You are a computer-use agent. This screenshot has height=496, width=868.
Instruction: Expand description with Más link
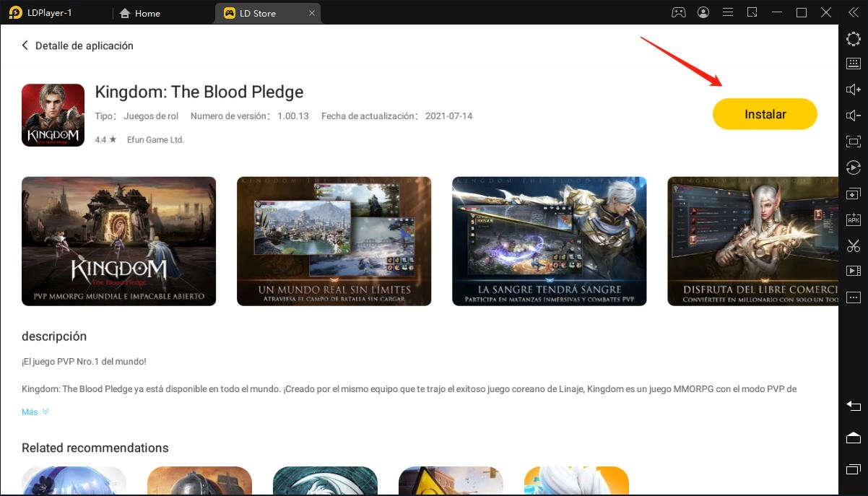[x=35, y=412]
